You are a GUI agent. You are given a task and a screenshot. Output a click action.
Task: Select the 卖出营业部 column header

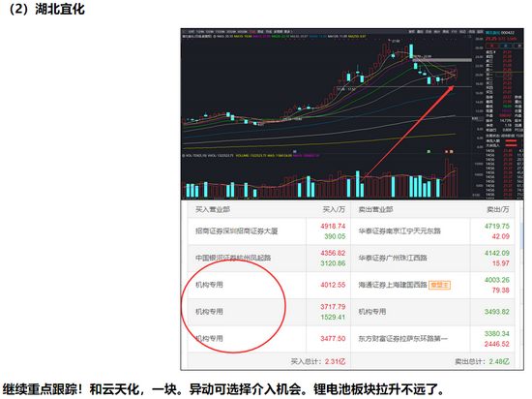tap(375, 209)
